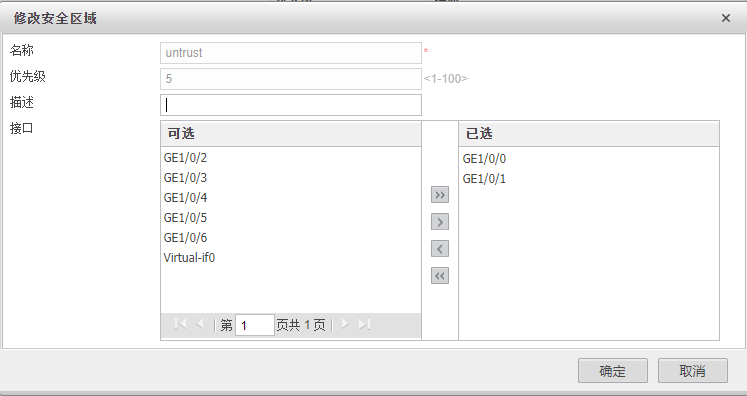Confirm changes with 确定 button
747x396 pixels.
pos(613,371)
